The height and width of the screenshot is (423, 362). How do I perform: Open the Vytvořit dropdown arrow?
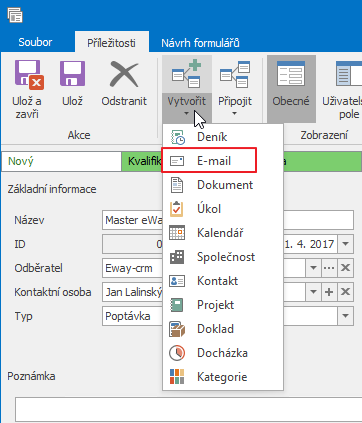pos(186,114)
